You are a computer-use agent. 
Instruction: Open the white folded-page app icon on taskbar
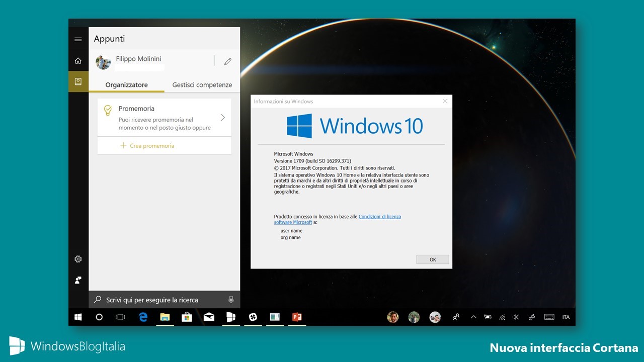[230, 317]
